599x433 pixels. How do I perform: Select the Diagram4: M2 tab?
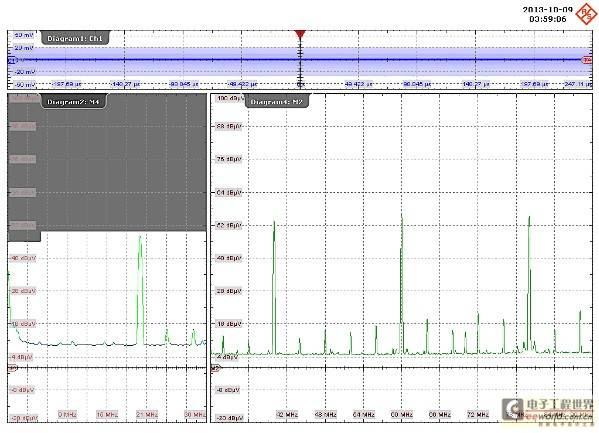coord(277,102)
